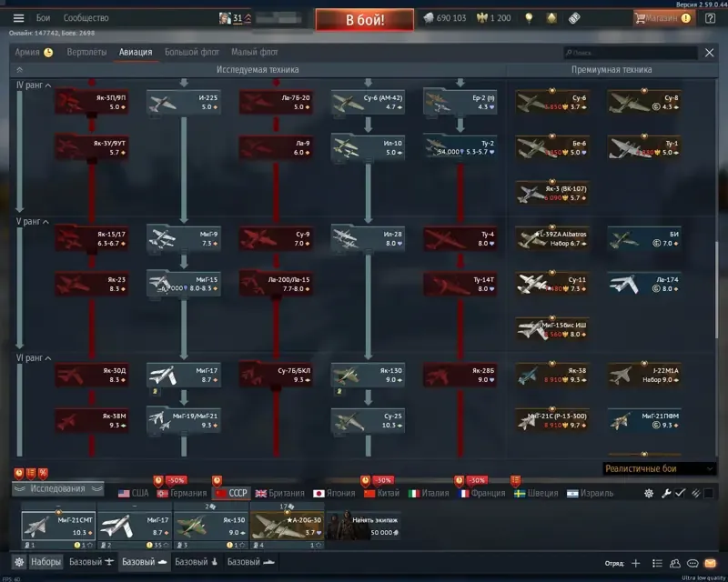
Task: Click the double chevron beside Исследуемая техника header
Action: tap(19, 70)
